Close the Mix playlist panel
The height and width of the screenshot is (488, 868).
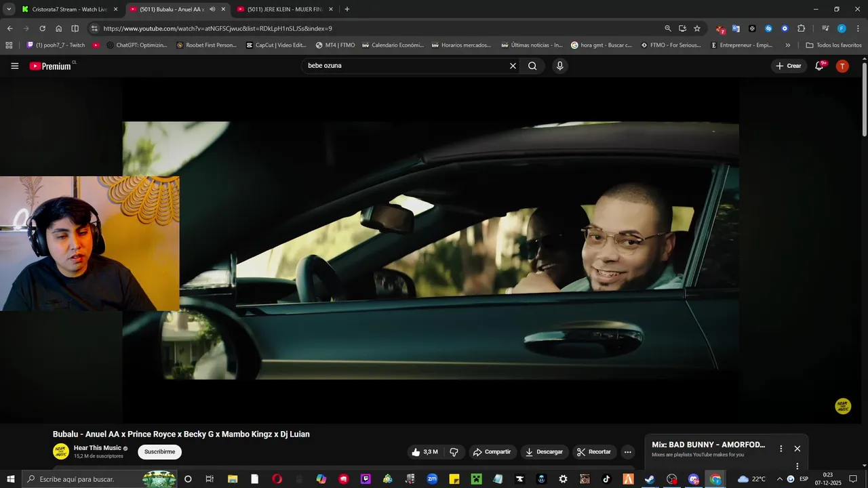[x=797, y=449]
